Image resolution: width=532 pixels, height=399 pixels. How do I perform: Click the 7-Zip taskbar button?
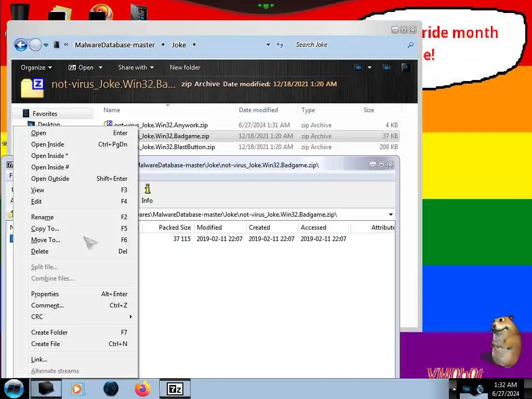(175, 389)
